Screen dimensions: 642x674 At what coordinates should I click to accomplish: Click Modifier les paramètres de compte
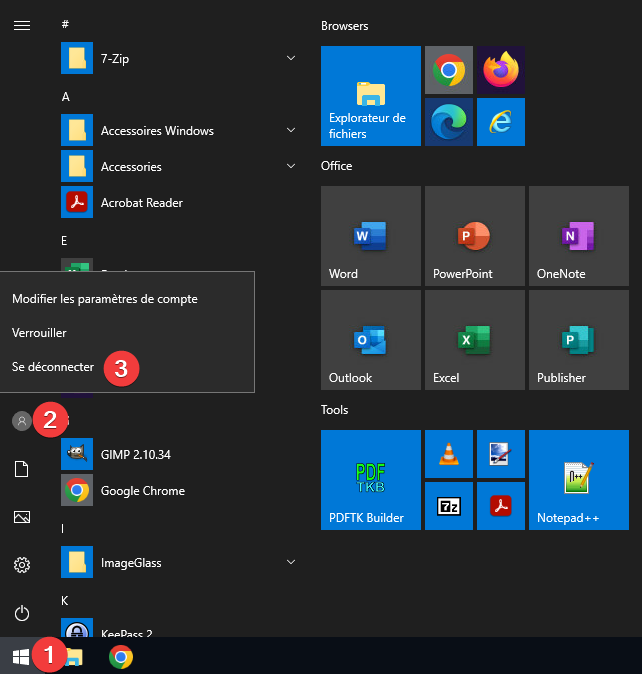pos(105,298)
